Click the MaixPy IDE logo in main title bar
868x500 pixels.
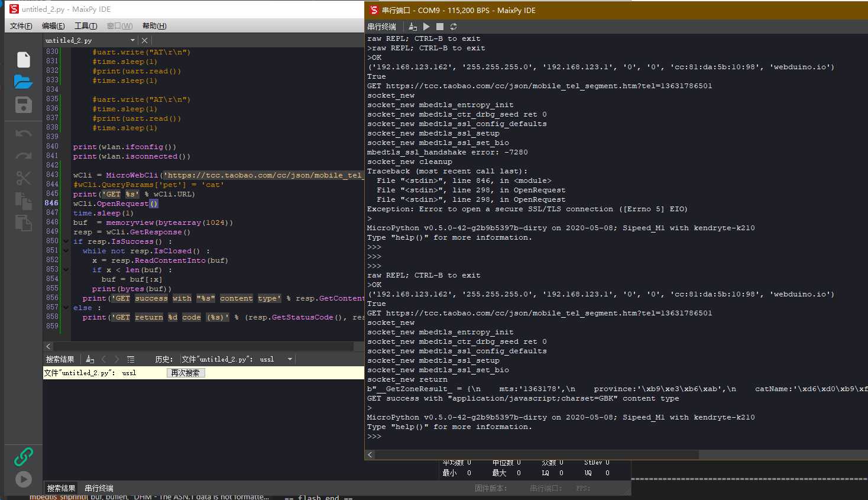point(14,9)
